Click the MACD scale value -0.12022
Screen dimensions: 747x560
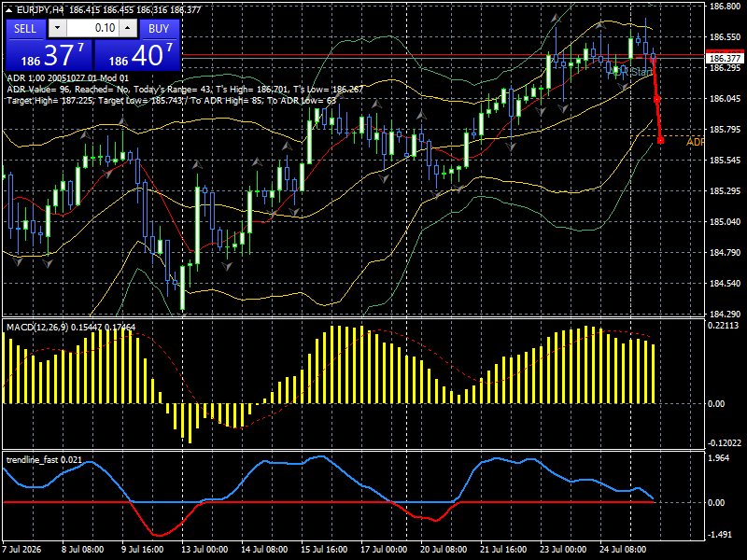click(725, 442)
